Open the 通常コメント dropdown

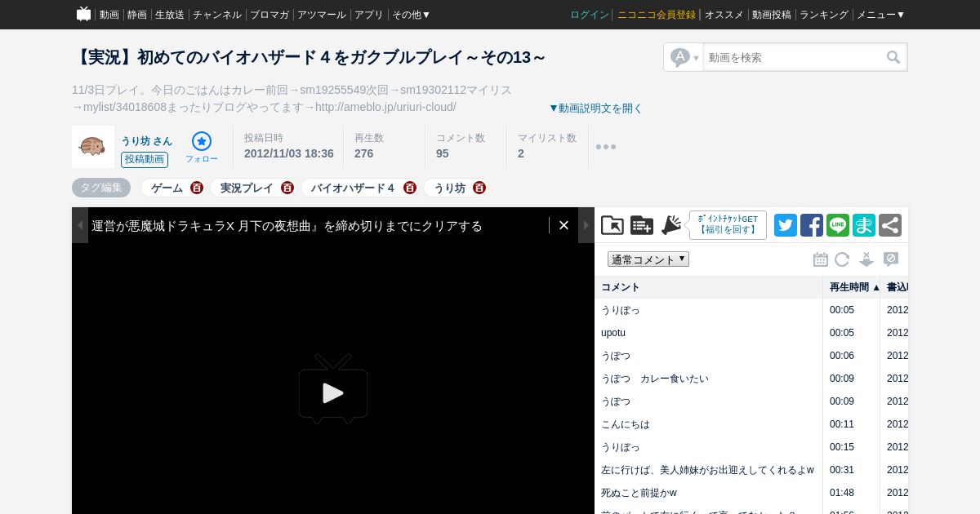[x=648, y=259]
